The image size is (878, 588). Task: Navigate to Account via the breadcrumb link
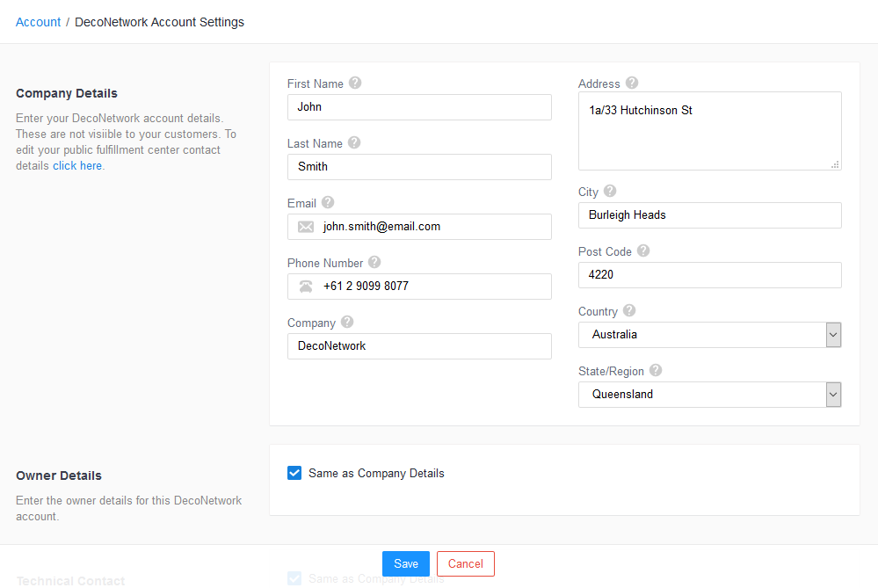38,21
